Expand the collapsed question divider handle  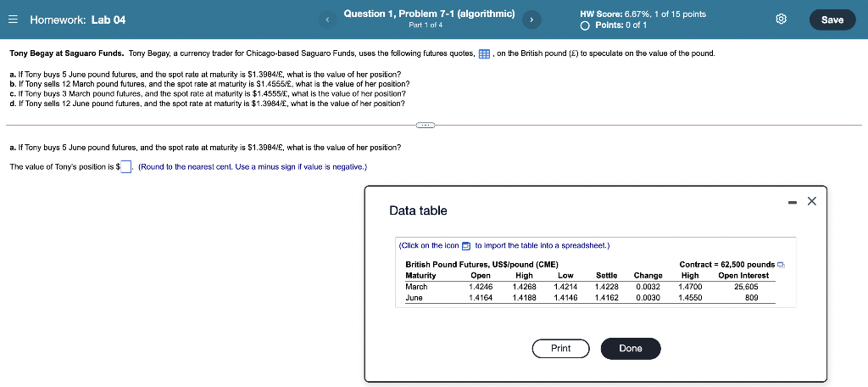426,126
